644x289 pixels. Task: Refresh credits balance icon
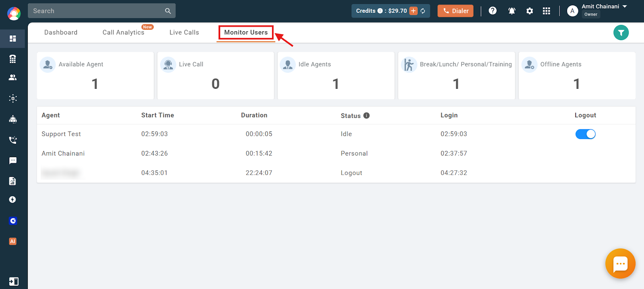coord(423,11)
